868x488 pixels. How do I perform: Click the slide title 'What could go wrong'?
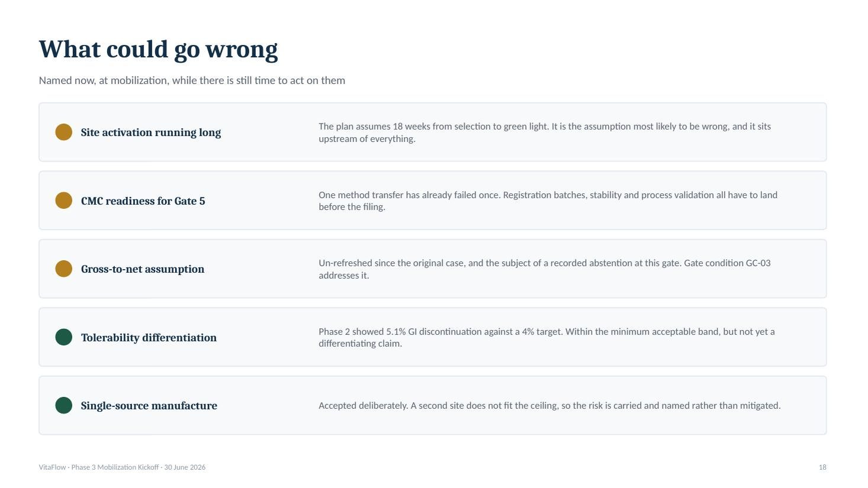coord(158,49)
